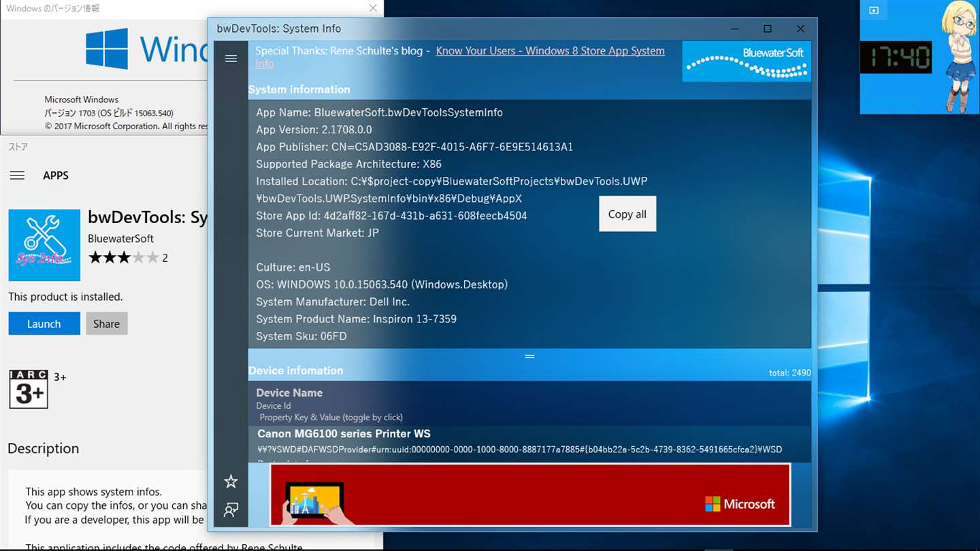This screenshot has height=551, width=980.
Task: Click the IARC 3+ rating badge
Action: tap(29, 389)
